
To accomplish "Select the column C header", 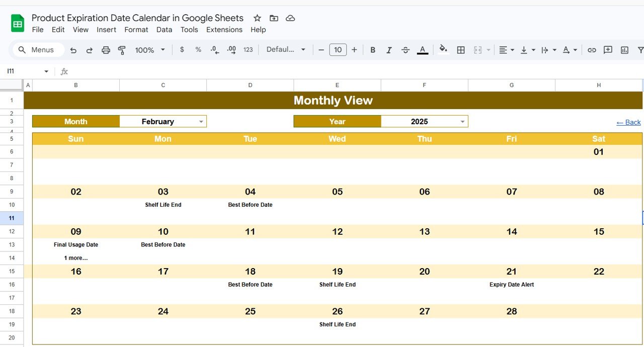I will pyautogui.click(x=163, y=85).
